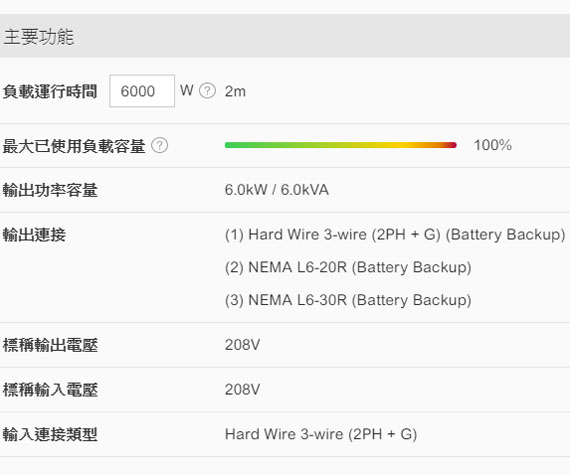Click the 208V value for 標稱輸入電壓
570x475 pixels.
pyautogui.click(x=242, y=390)
